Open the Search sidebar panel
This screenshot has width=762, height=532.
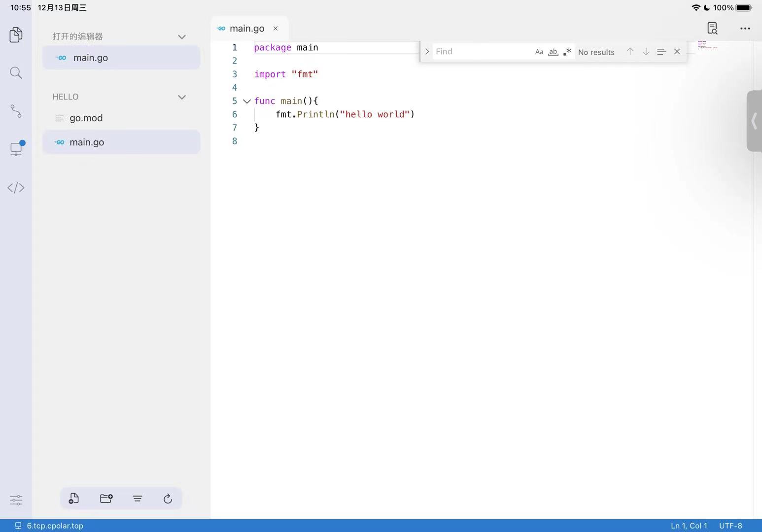click(16, 73)
